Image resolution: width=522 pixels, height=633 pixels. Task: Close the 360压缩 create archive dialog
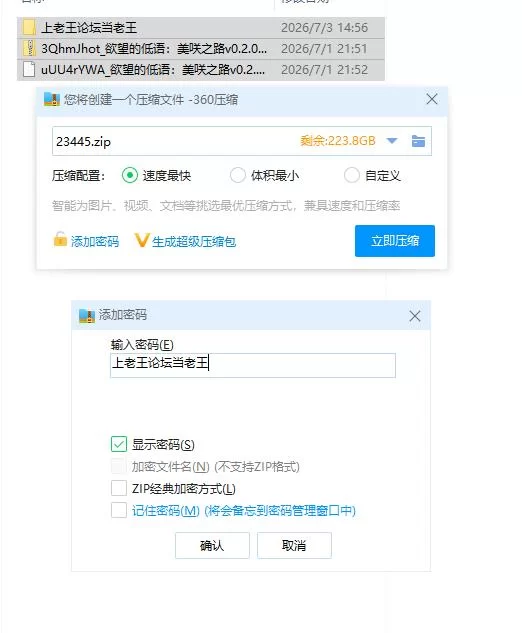coord(432,99)
